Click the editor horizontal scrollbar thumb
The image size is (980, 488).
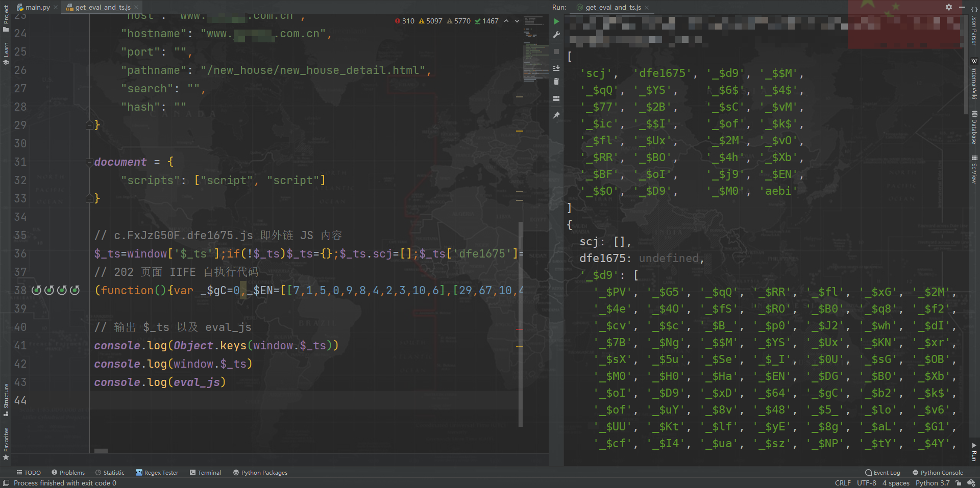[101, 451]
